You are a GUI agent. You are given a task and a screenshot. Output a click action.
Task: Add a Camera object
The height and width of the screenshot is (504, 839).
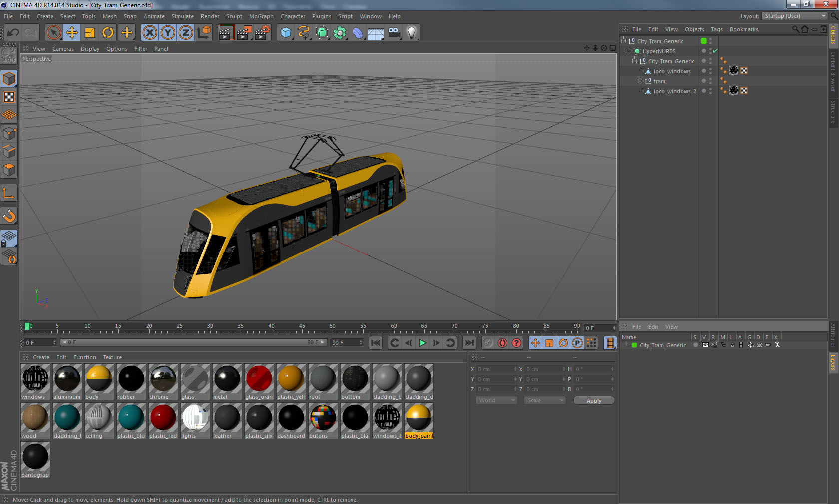(394, 33)
